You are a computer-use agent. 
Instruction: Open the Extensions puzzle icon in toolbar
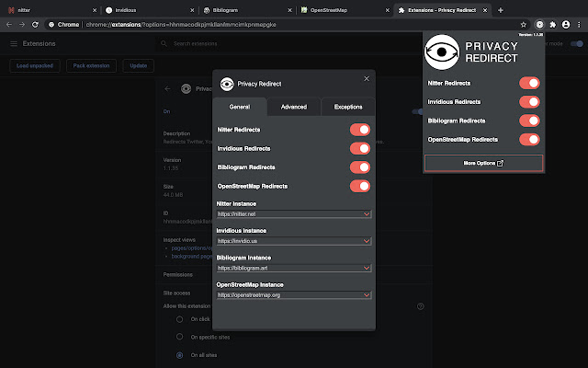[552, 24]
